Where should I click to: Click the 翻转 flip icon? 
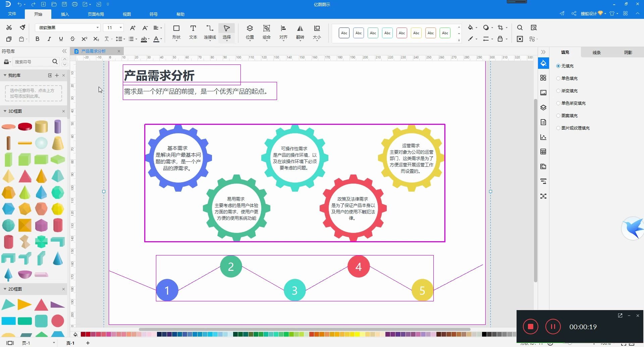[x=300, y=33]
